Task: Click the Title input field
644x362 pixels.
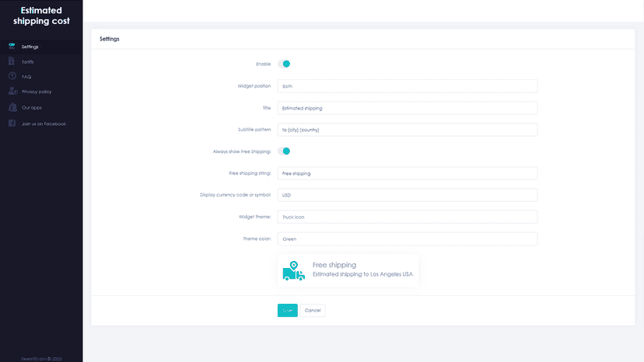Action: pyautogui.click(x=408, y=108)
